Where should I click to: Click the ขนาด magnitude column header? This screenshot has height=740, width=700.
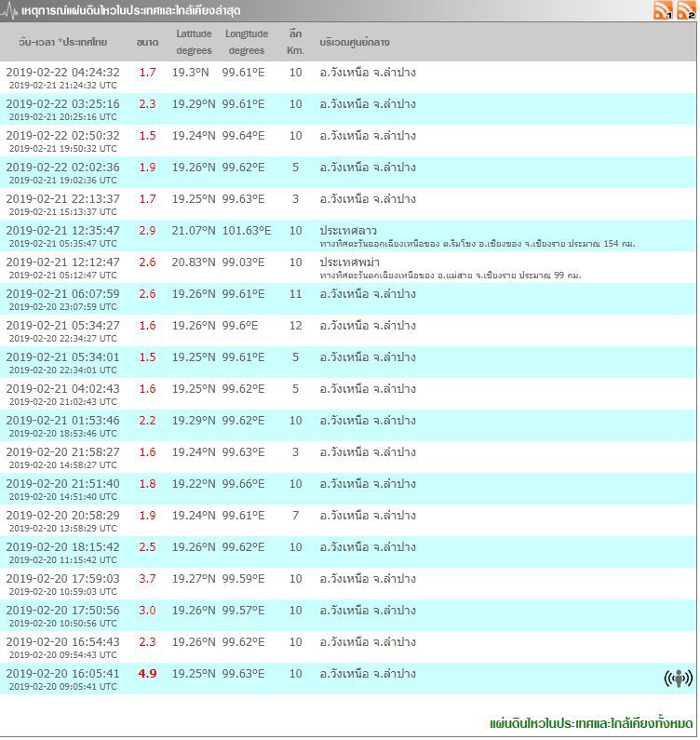click(x=147, y=43)
